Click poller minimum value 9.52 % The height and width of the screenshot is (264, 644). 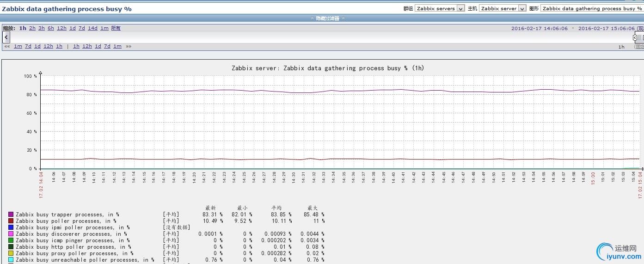pyautogui.click(x=243, y=221)
